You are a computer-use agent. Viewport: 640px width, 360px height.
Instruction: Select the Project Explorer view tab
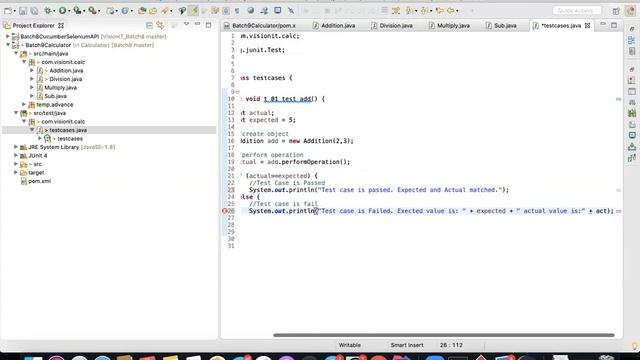(34, 25)
